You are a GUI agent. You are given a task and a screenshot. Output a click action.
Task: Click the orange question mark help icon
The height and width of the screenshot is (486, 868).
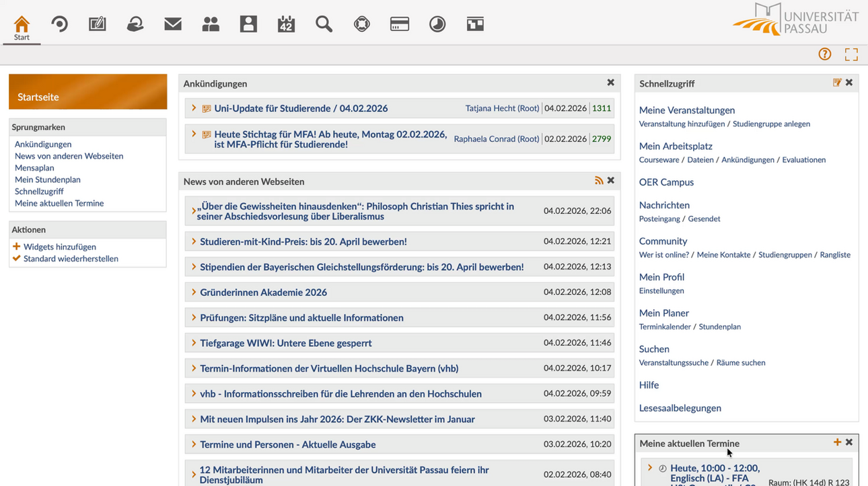pyautogui.click(x=825, y=54)
